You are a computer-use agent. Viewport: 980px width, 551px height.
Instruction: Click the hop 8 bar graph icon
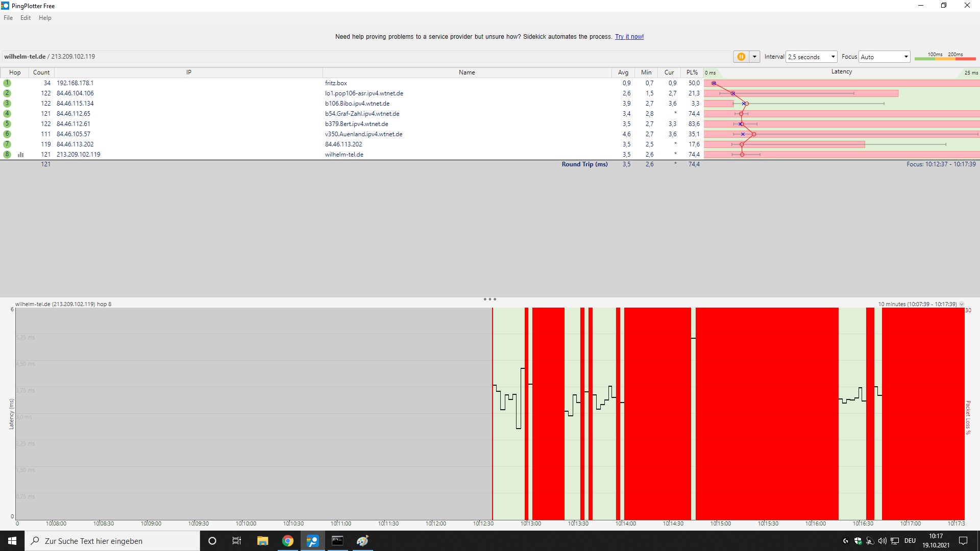coord(21,155)
